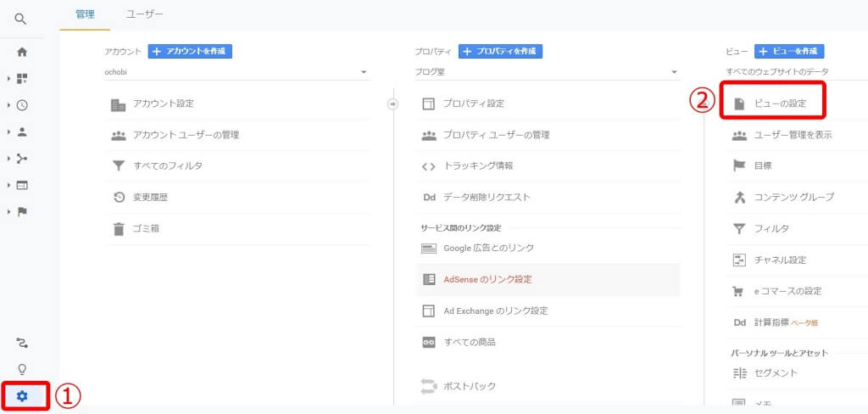Open Conversions flag icon in sidebar

tap(22, 212)
